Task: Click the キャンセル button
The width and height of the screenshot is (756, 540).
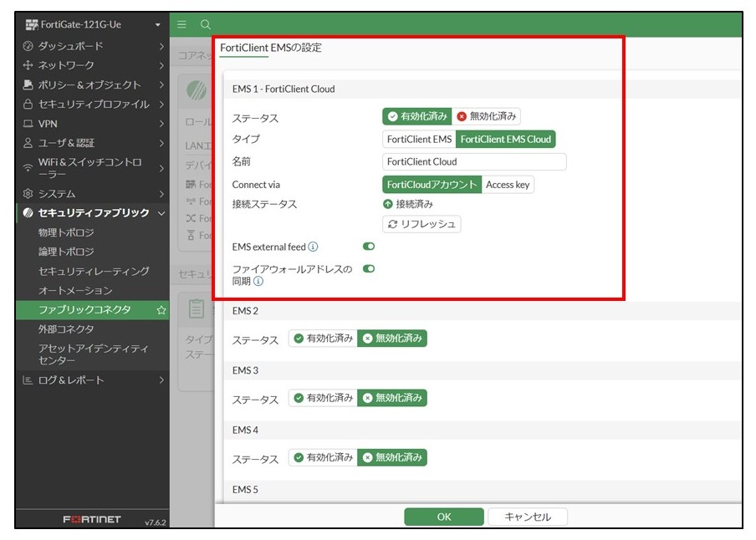Action: pyautogui.click(x=528, y=517)
